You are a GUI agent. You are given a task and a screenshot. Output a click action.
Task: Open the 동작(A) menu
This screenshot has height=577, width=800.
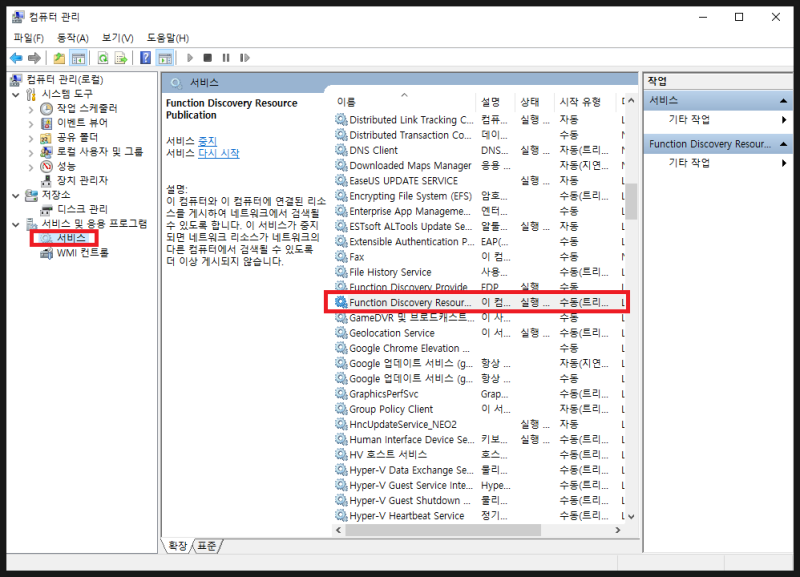[x=73, y=38]
